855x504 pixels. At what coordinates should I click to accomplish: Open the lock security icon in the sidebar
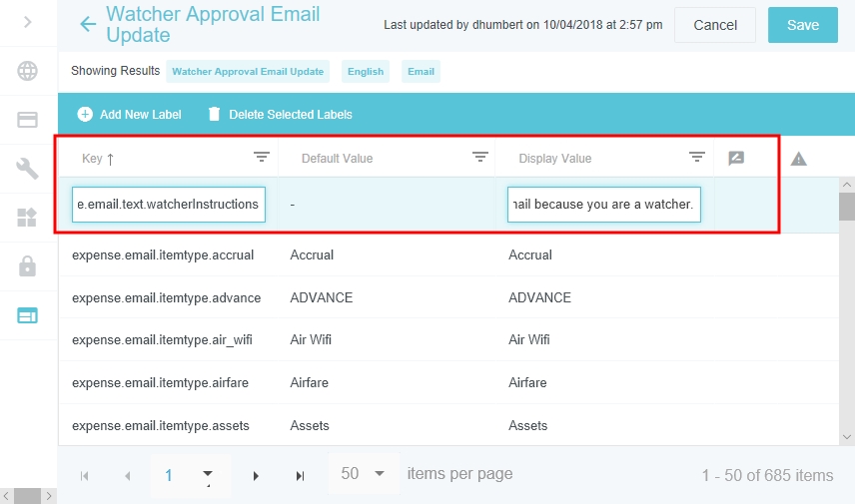(27, 266)
